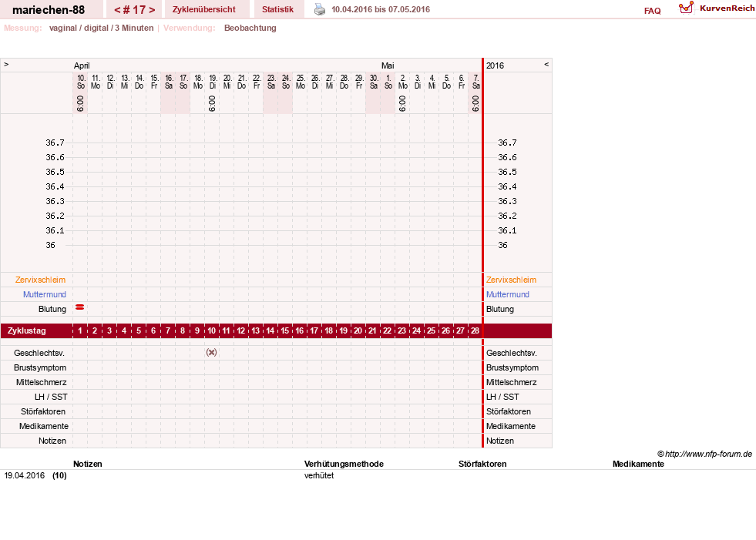The image size is (756, 540).
Task: Select the 2. Mo date column header
Action: tap(402, 82)
